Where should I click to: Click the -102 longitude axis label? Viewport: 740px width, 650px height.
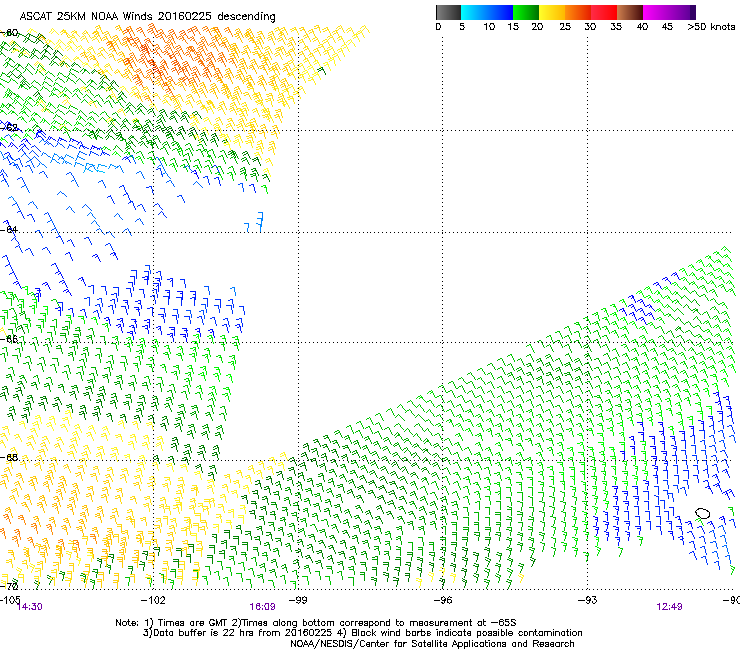coord(153,600)
